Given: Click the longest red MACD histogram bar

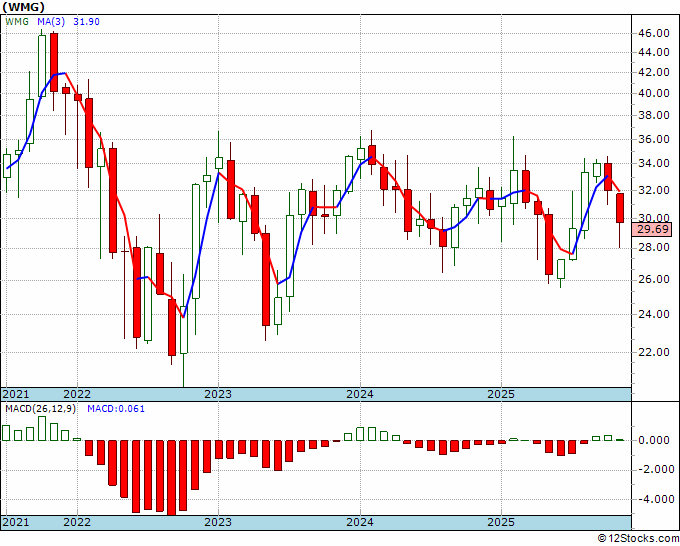Looking at the screenshot, I should [172, 478].
